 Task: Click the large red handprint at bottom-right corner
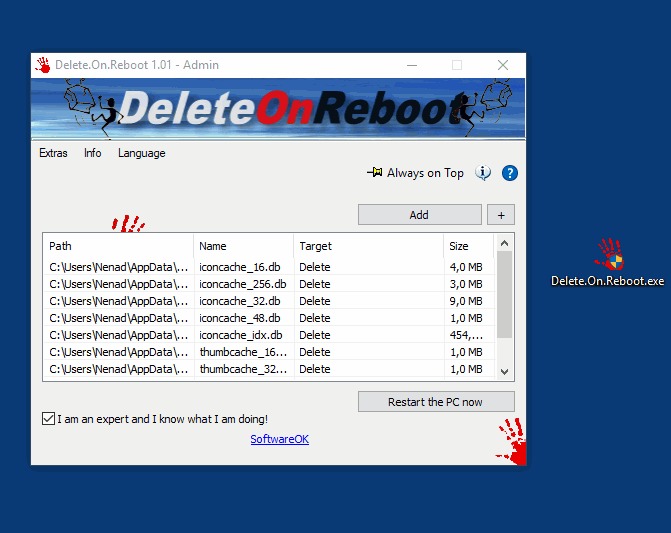[511, 442]
